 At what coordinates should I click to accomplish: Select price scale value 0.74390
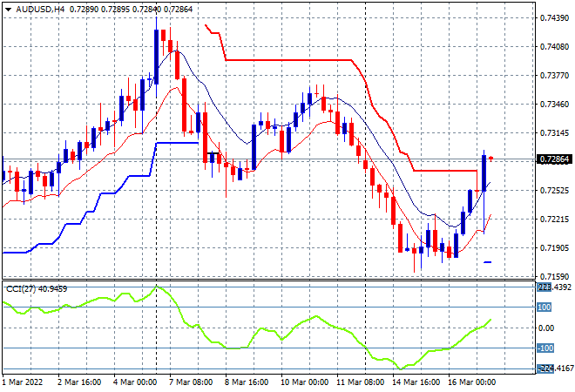pyautogui.click(x=554, y=18)
